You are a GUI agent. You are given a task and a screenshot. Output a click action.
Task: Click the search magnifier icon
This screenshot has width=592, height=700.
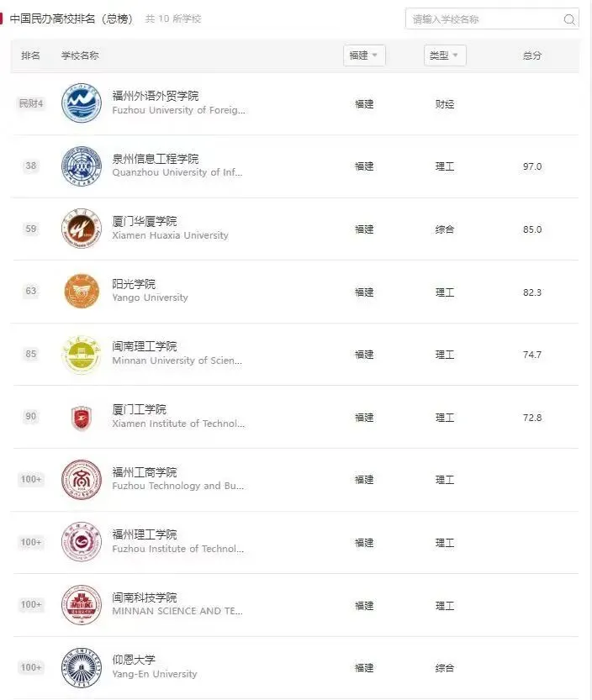click(x=569, y=19)
